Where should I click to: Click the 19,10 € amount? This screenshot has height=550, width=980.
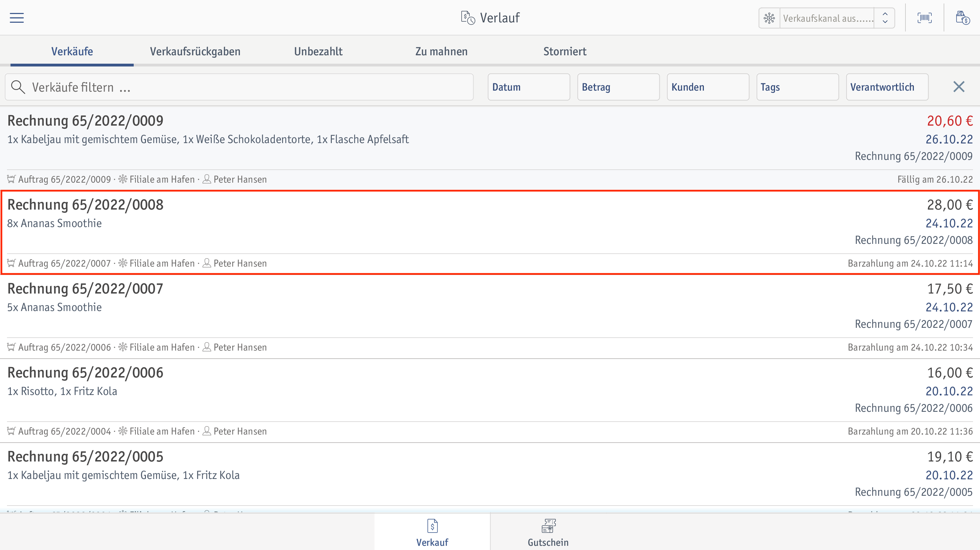tap(950, 457)
